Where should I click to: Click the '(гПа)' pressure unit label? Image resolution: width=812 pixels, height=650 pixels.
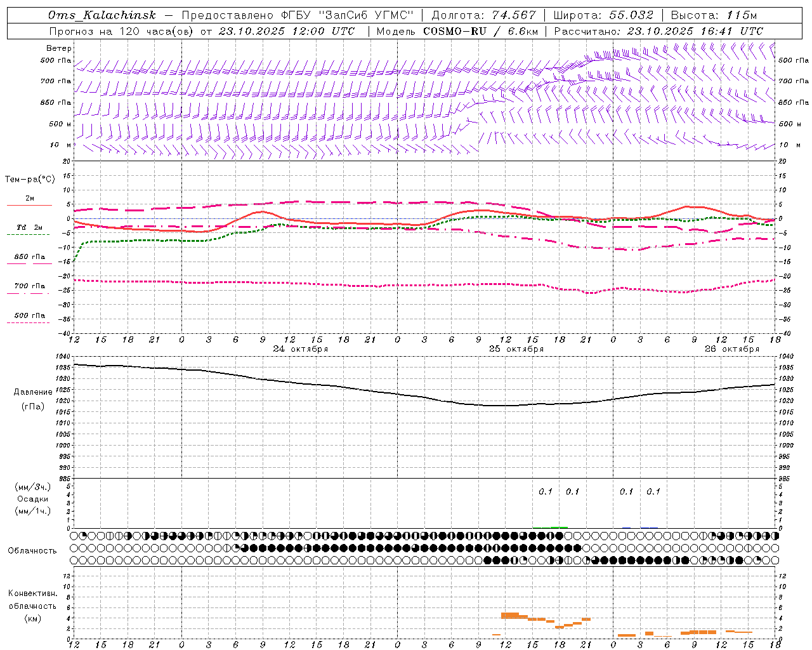pos(33,407)
